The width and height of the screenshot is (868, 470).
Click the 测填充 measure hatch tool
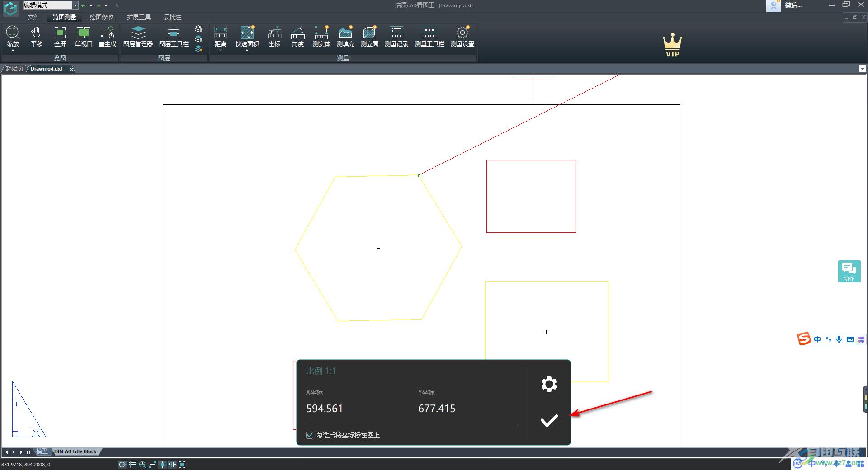(x=345, y=36)
